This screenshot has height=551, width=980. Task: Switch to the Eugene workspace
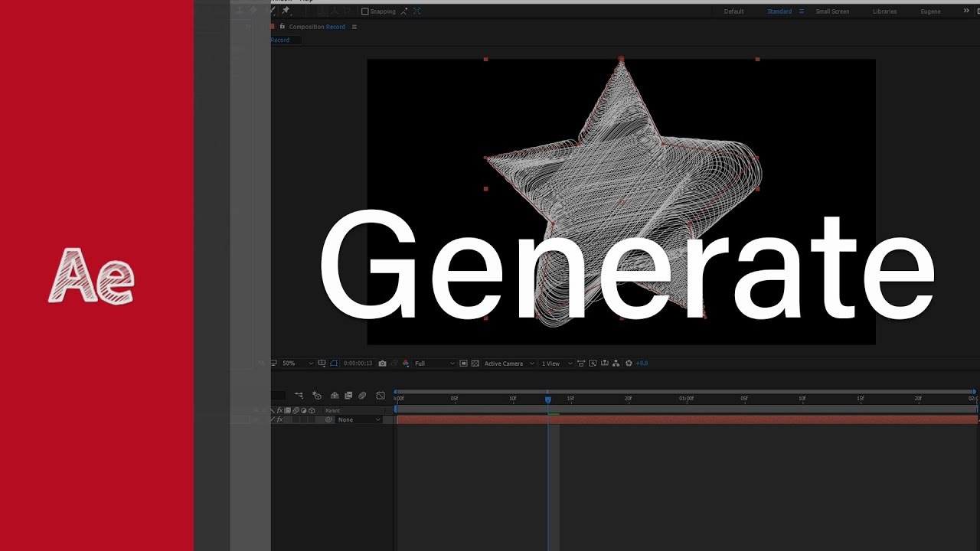coord(930,11)
